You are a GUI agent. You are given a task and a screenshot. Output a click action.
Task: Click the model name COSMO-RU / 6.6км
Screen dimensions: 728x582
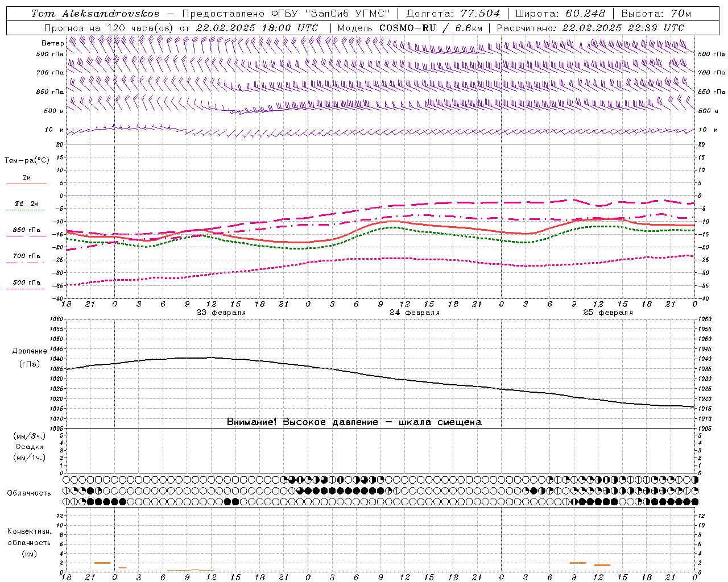coord(431,28)
